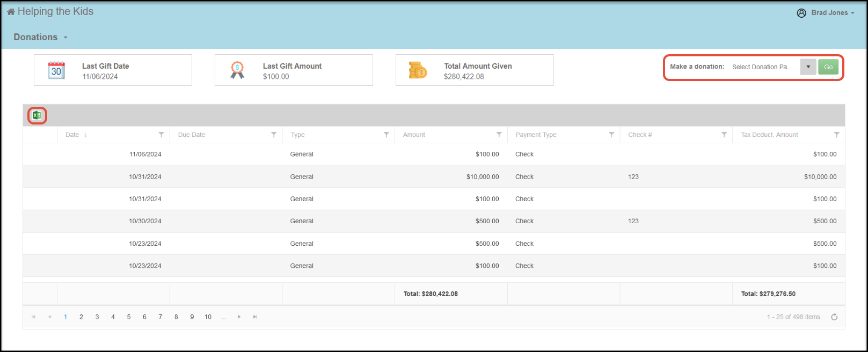Go to page 6 in the pager
Image resolution: width=868 pixels, height=352 pixels.
(x=144, y=317)
